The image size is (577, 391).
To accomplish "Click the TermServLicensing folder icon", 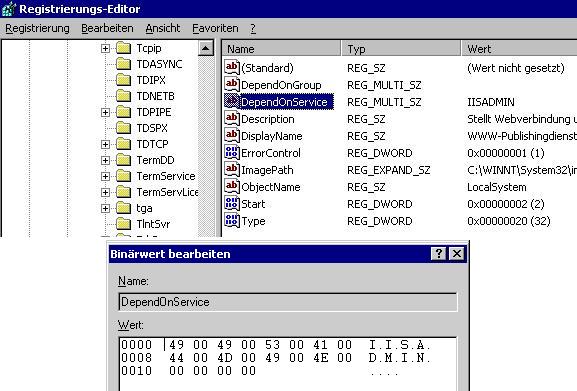I will tap(124, 192).
